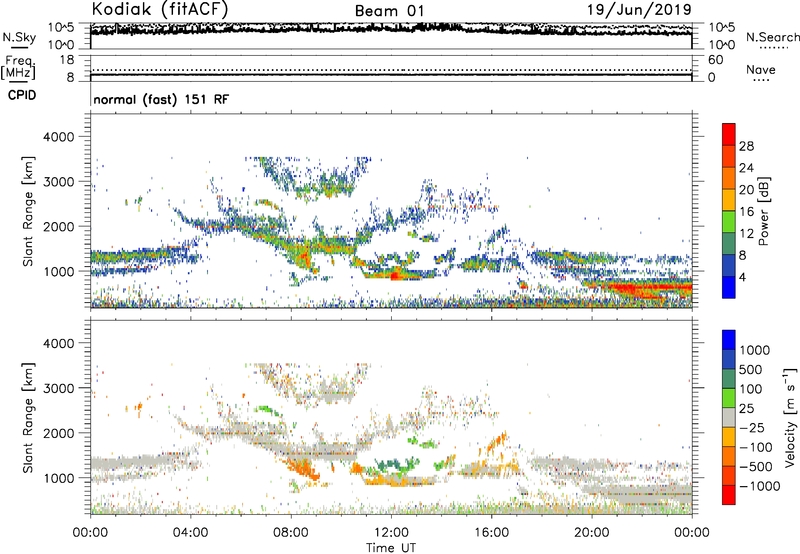Click the '04:00' time axis tick
Screen dimensions: 800x554
190,533
